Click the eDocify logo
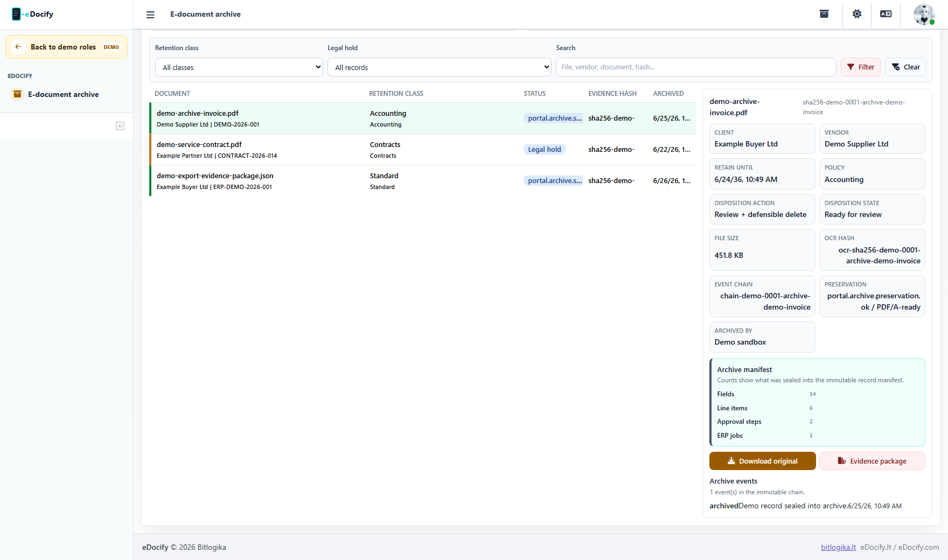This screenshot has height=560, width=948. pyautogui.click(x=33, y=14)
